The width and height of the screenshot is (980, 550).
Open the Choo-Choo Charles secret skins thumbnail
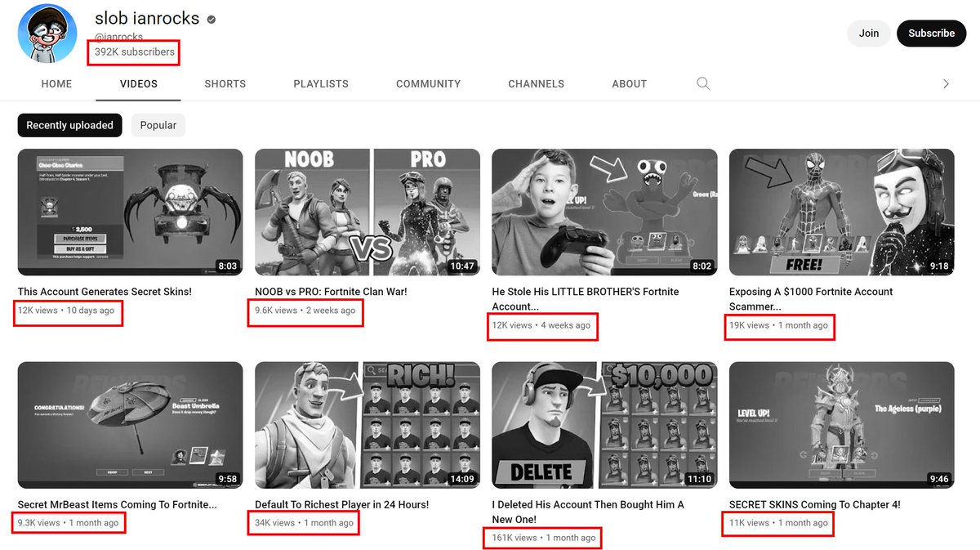coord(131,212)
